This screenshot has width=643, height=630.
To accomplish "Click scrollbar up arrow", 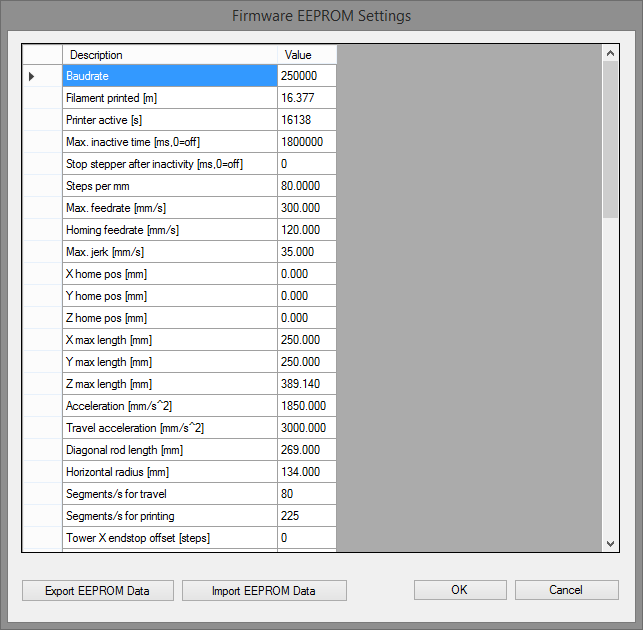I will click(x=610, y=51).
